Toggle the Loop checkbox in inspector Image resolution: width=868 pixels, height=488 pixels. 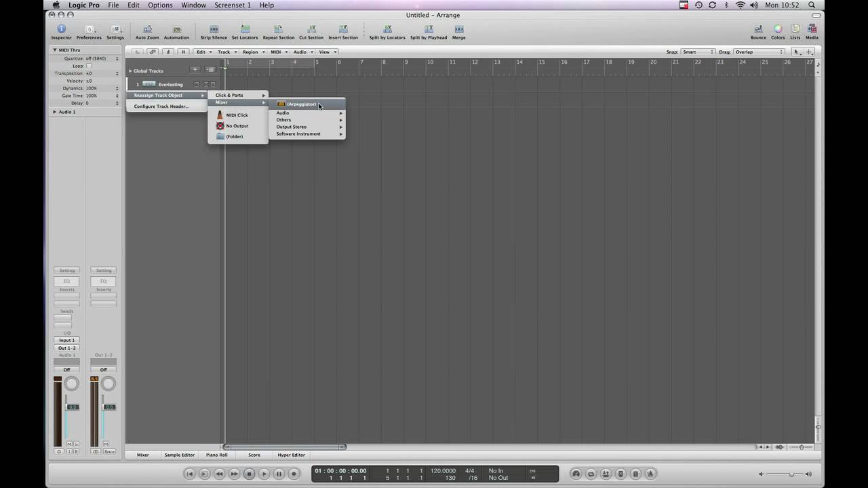[89, 66]
